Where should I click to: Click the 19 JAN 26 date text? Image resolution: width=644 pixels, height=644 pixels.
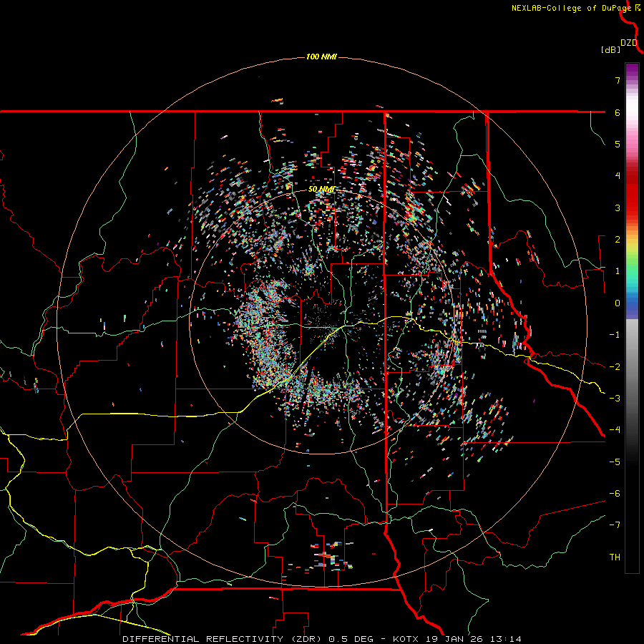(454, 639)
